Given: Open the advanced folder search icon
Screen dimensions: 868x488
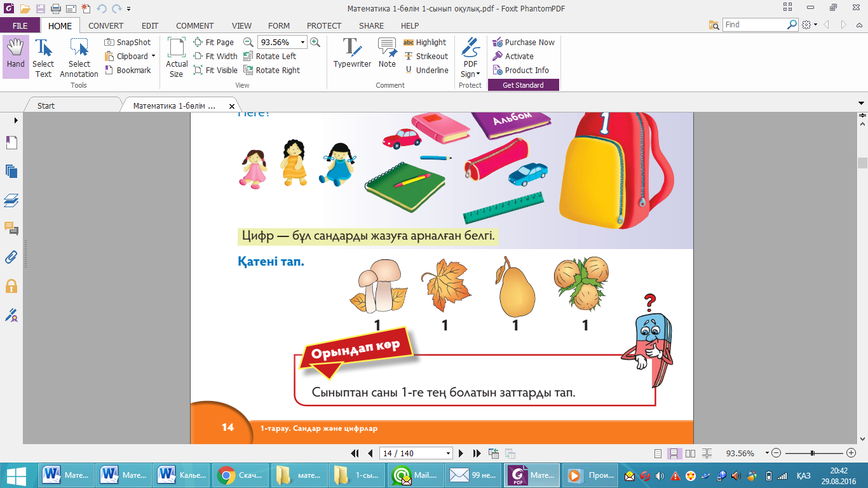Looking at the screenshot, I should pyautogui.click(x=714, y=25).
